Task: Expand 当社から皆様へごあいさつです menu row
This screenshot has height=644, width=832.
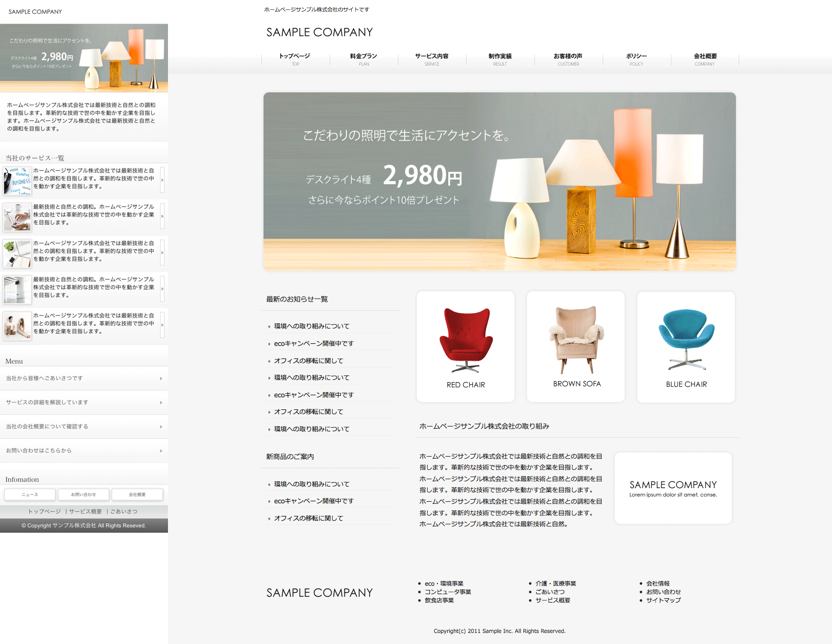Action: click(84, 378)
